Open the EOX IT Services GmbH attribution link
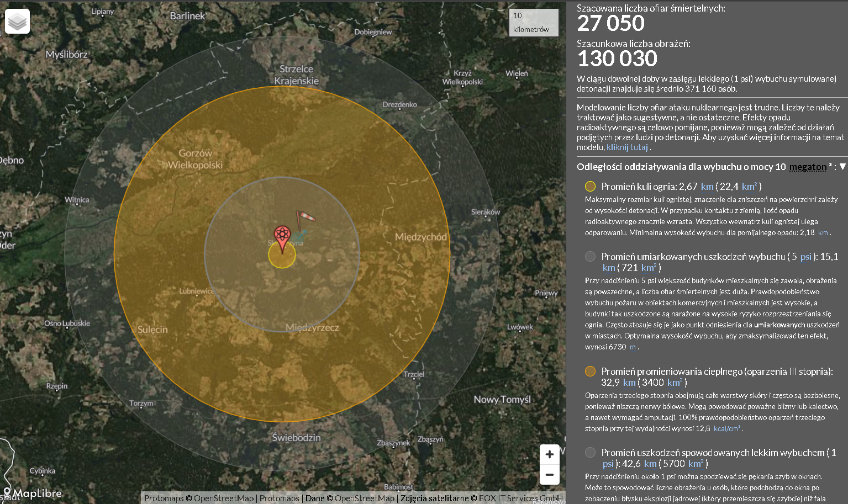 (520, 498)
